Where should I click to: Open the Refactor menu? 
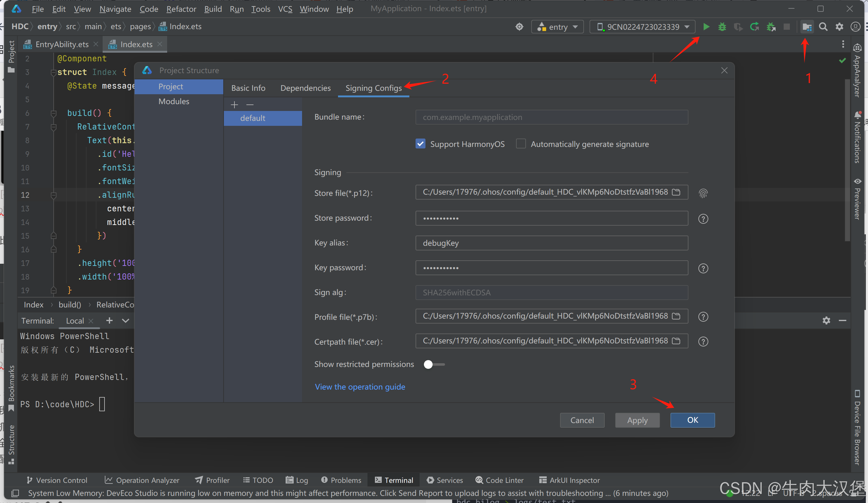pyautogui.click(x=181, y=9)
